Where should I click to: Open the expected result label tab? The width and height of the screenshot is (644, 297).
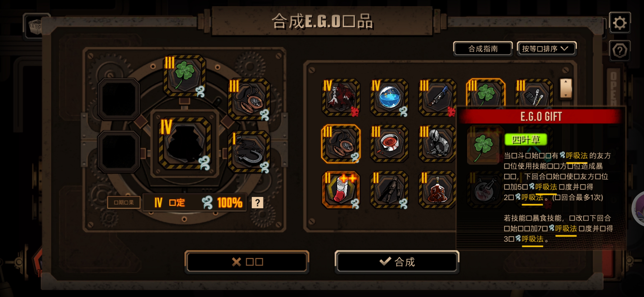pos(124,203)
